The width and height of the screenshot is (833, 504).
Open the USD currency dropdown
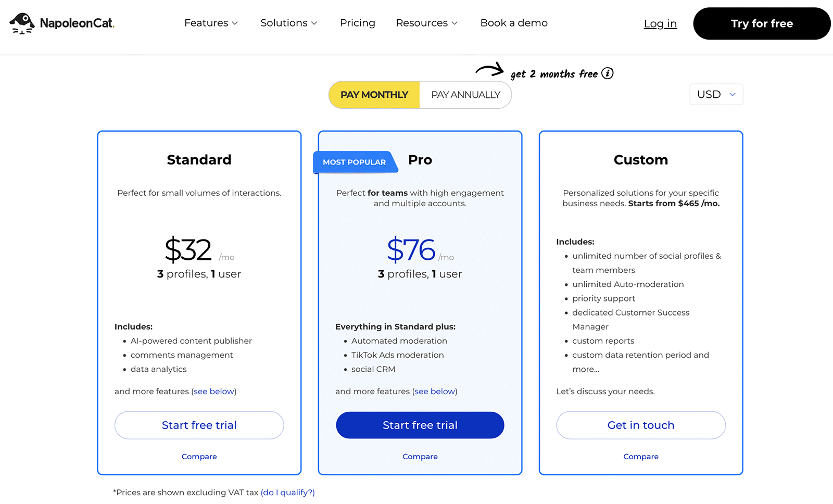(x=716, y=95)
